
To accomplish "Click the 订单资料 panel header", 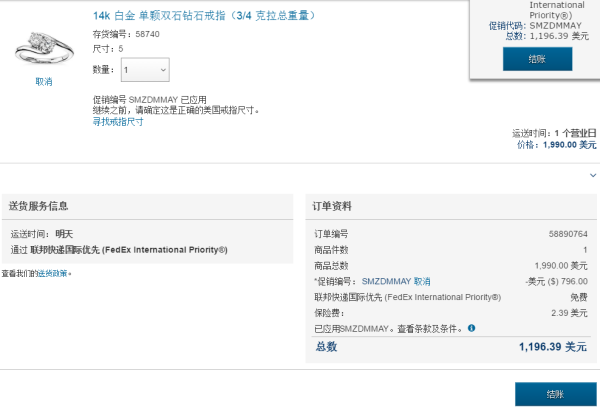I will [451, 206].
